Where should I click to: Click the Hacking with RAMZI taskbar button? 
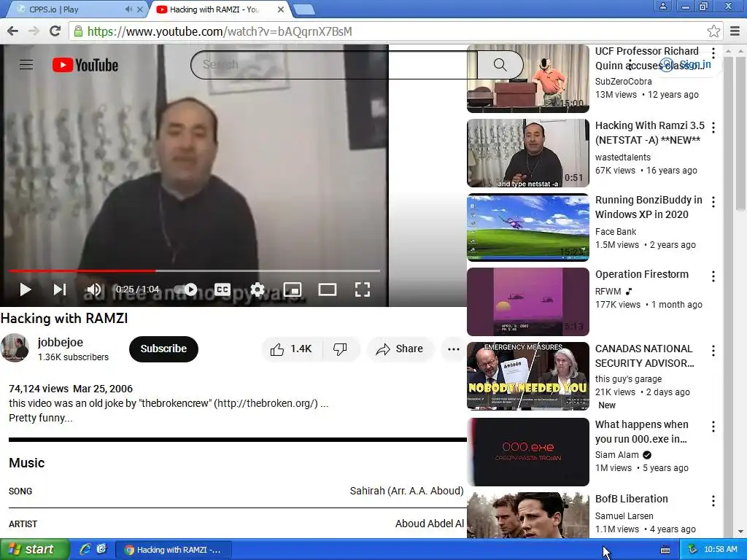click(174, 550)
